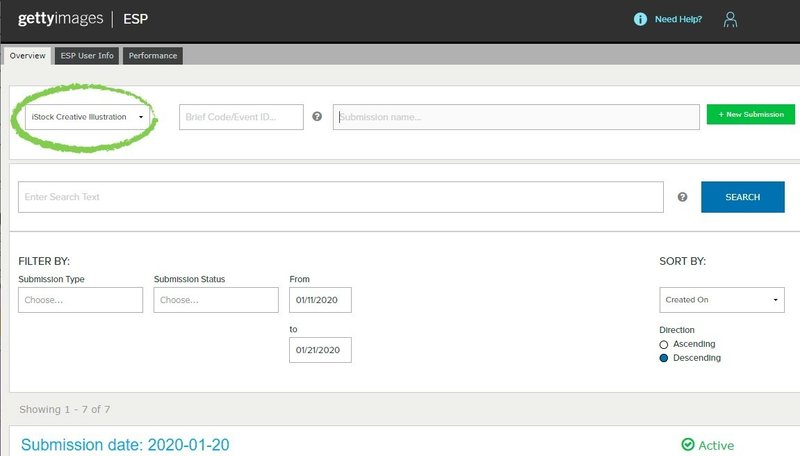
Task: Click the ESP title text
Action: coord(136,19)
